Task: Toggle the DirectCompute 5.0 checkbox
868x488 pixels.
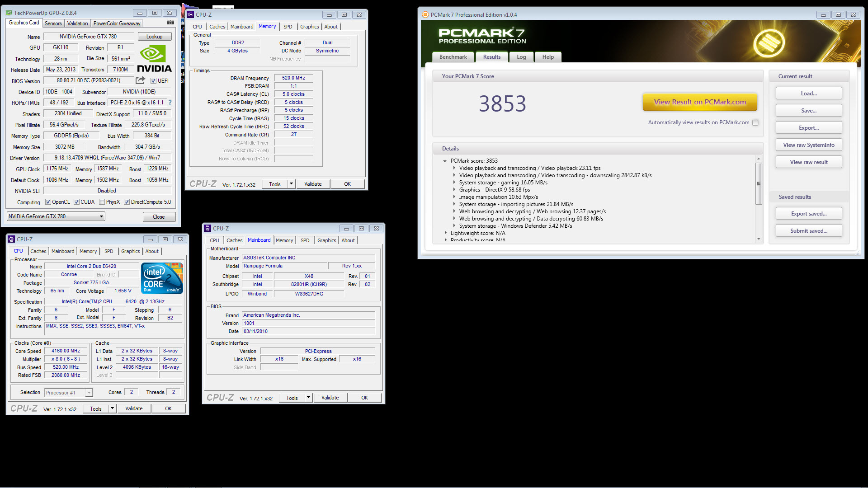Action: [127, 202]
